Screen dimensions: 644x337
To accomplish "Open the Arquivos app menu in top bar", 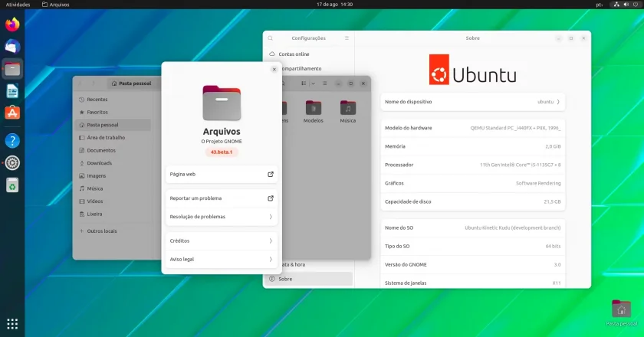I will [56, 5].
